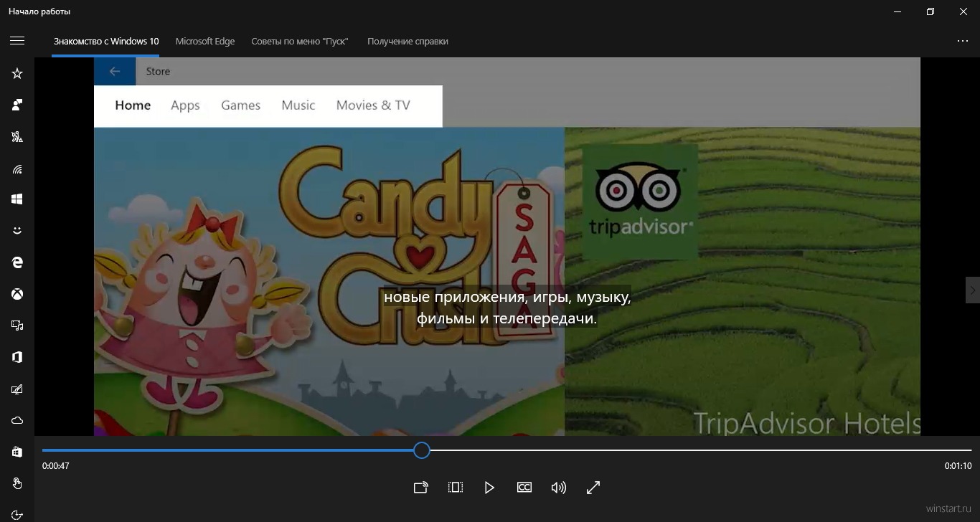Open the star (What's new) sidebar section
This screenshot has height=522, width=980.
click(x=17, y=73)
